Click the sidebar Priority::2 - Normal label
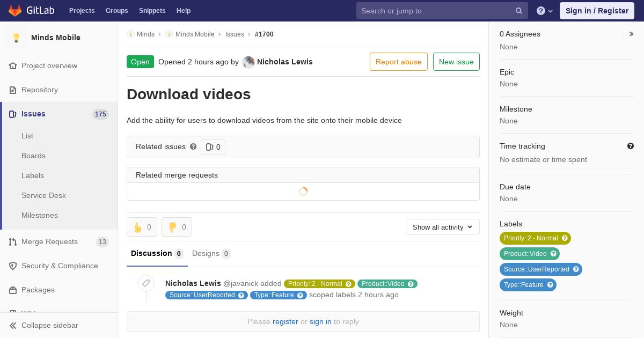This screenshot has width=644, height=338. 535,238
